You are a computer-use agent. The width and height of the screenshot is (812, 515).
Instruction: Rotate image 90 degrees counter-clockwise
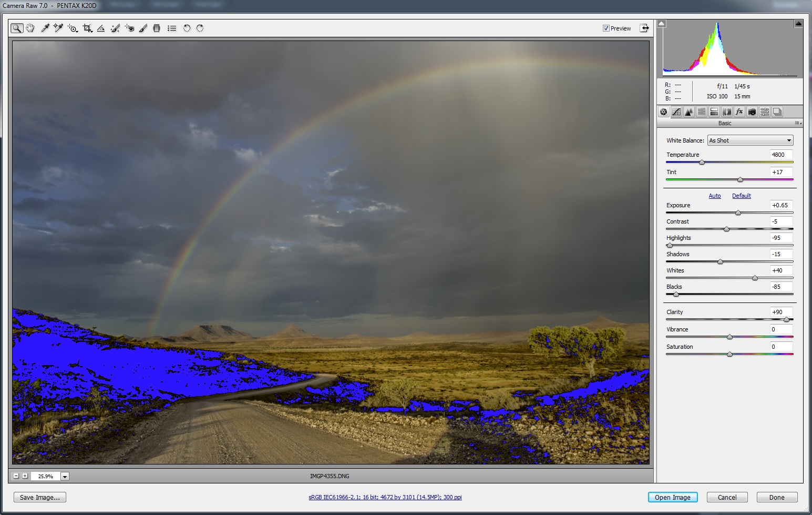click(187, 28)
